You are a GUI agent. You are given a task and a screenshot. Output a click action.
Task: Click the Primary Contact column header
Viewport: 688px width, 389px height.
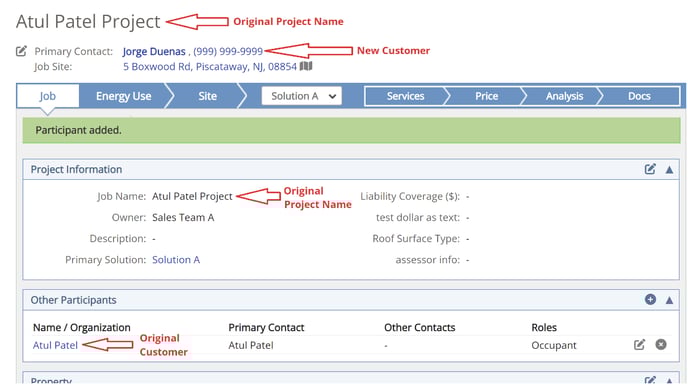(x=266, y=328)
